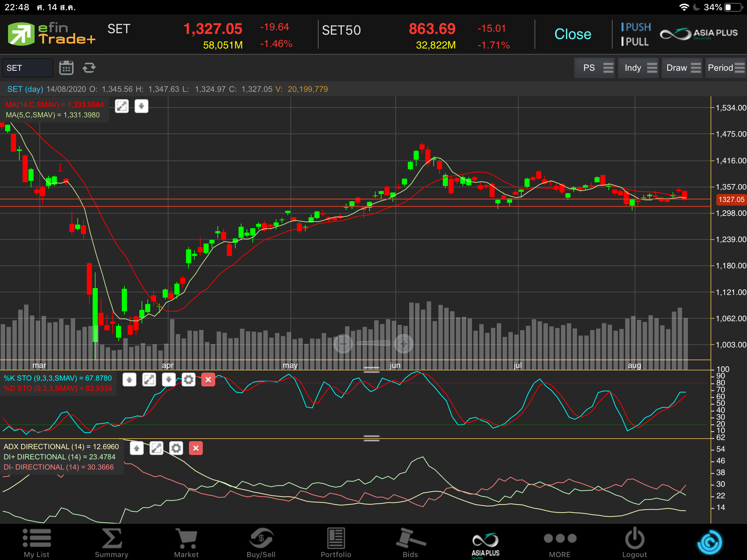Move the Stochastic panel up
Viewport: 747px width, 560px height.
pos(129,380)
